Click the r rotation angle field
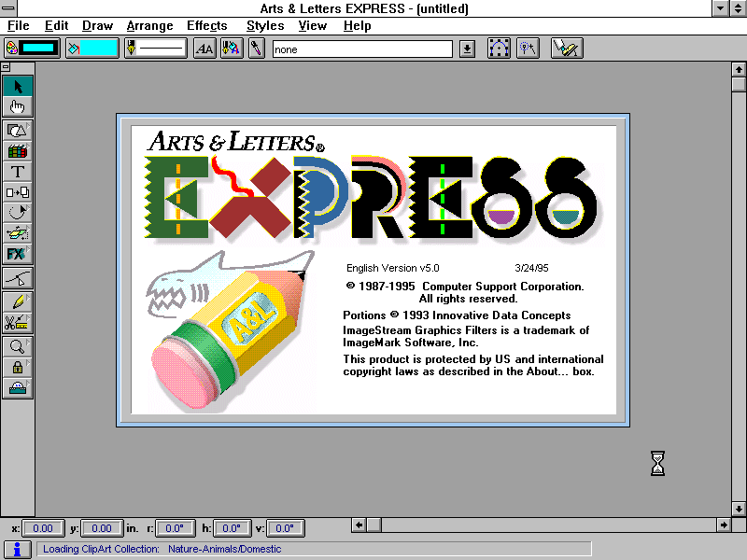Image resolution: width=747 pixels, height=560 pixels. tap(175, 528)
